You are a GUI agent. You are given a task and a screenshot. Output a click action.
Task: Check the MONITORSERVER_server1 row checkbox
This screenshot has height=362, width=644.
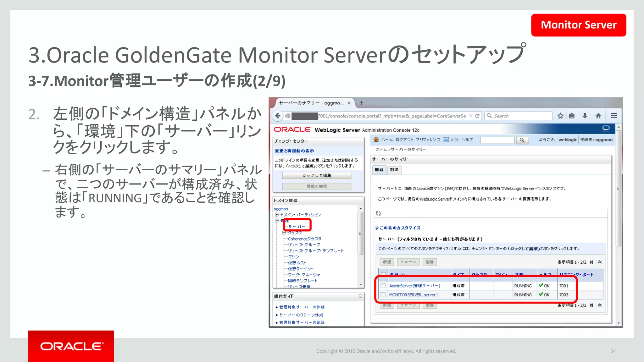(x=383, y=295)
